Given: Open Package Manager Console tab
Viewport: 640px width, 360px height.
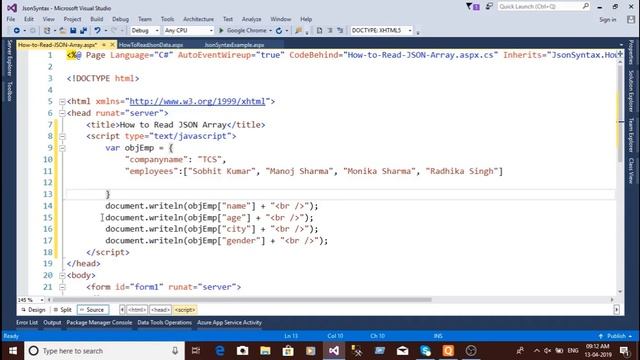Looking at the screenshot, I should click(99, 322).
